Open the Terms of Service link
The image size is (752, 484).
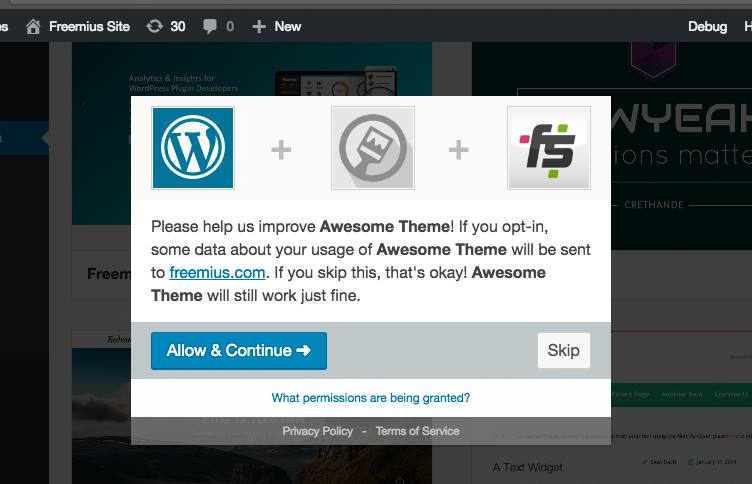417,431
